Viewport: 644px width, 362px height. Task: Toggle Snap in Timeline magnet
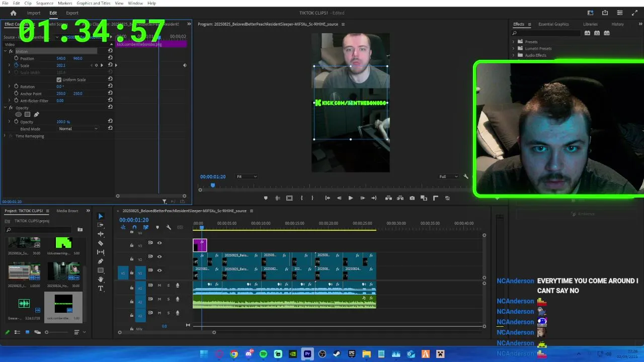tap(134, 227)
